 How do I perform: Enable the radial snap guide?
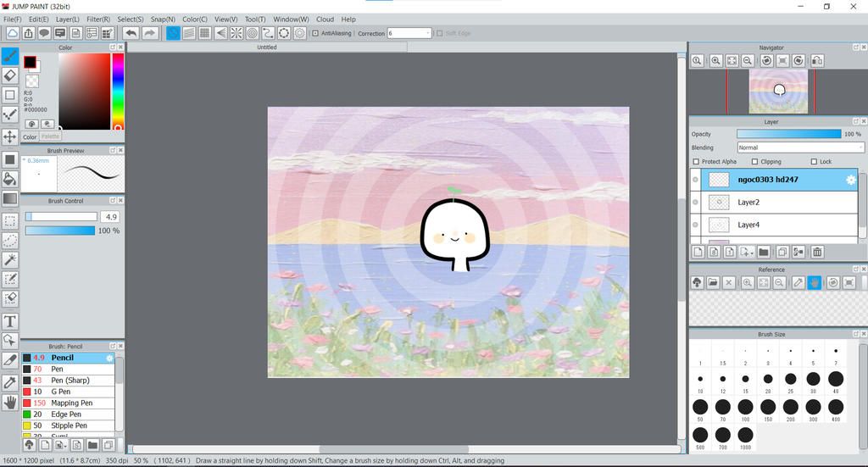(x=236, y=33)
